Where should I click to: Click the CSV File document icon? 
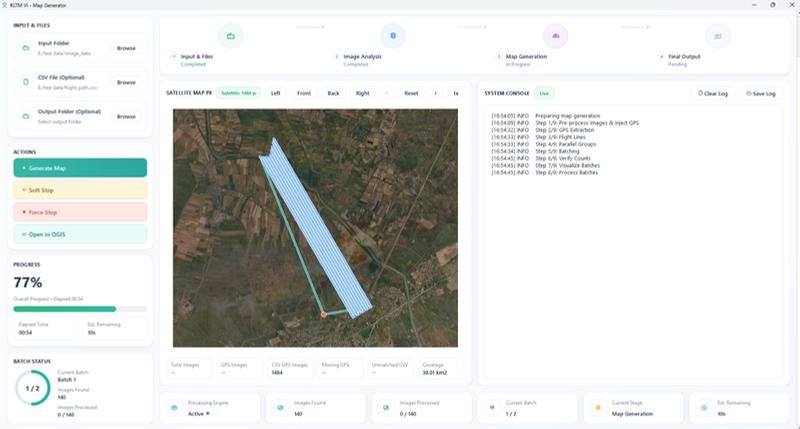[x=26, y=82]
